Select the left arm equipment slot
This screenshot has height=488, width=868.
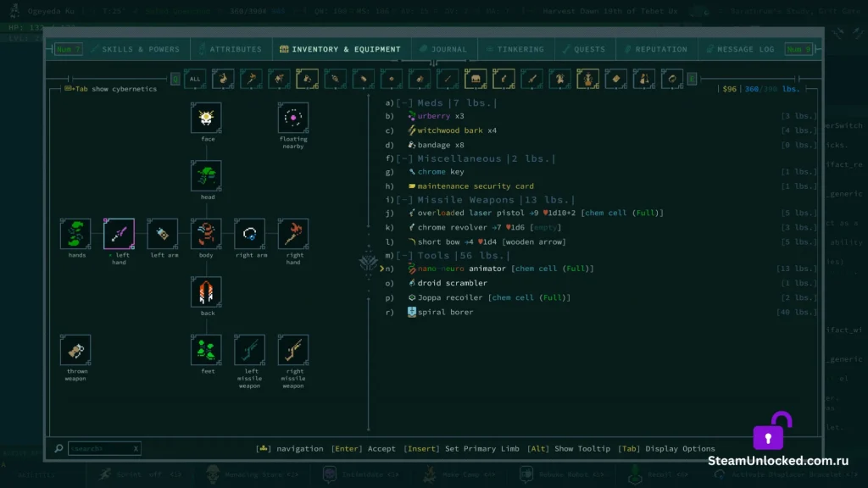click(162, 234)
